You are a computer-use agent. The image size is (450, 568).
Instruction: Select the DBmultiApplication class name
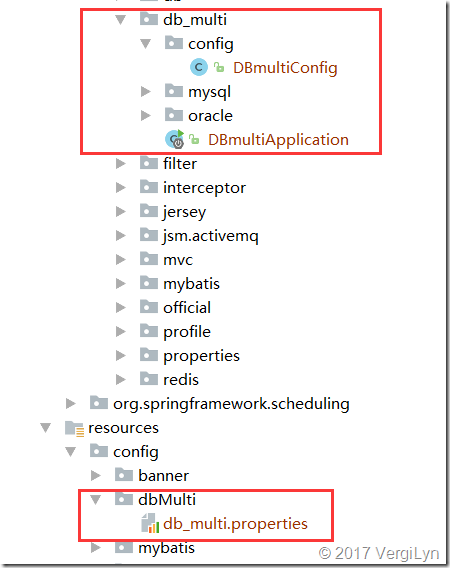coord(278,140)
